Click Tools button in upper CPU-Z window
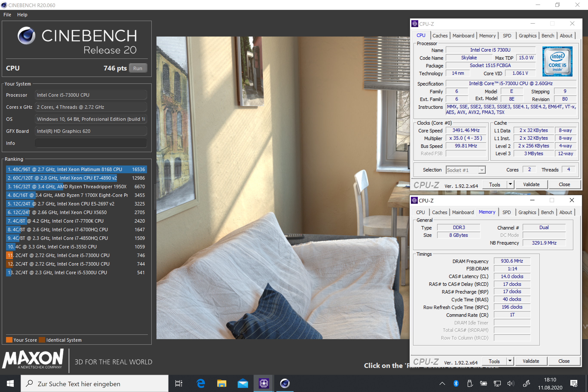Screen dimensions: 588x392 pos(495,185)
